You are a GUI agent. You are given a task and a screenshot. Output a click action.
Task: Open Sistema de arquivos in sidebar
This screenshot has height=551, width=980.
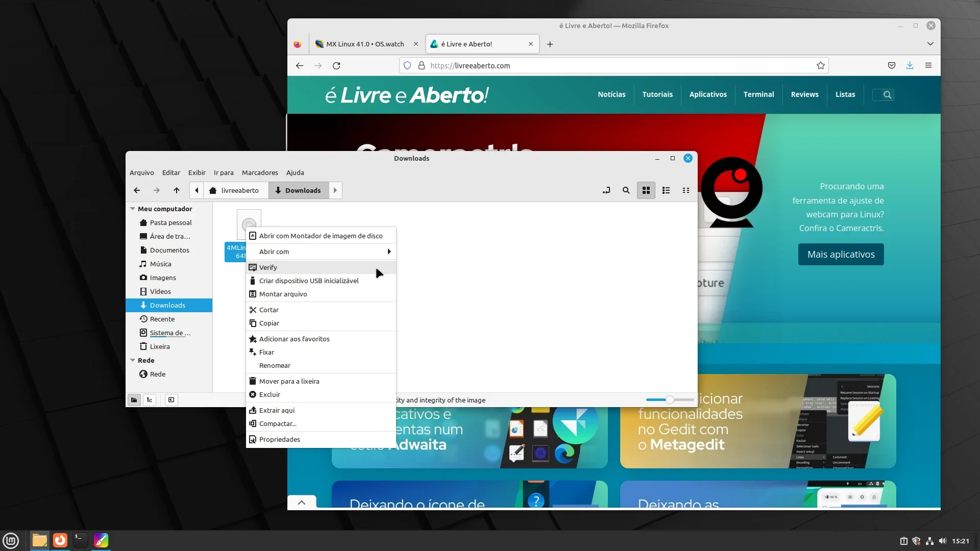(x=169, y=333)
